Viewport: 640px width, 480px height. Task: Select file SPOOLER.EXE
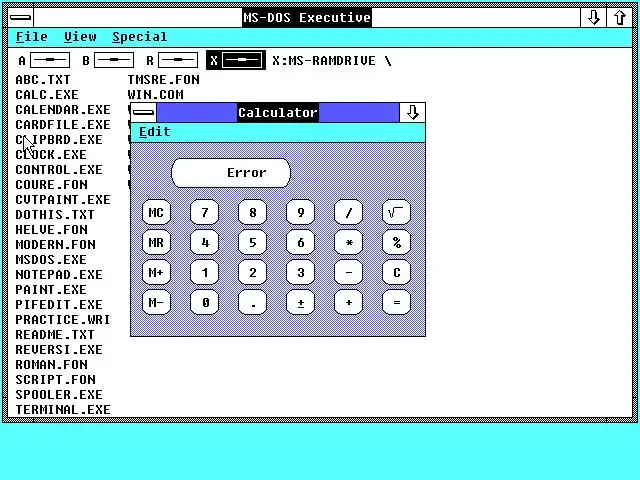pyautogui.click(x=59, y=395)
